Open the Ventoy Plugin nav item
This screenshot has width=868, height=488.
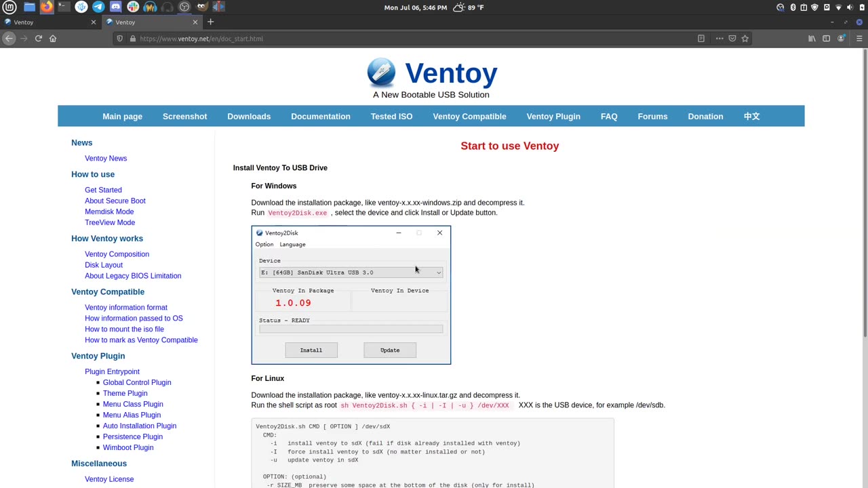click(553, 117)
